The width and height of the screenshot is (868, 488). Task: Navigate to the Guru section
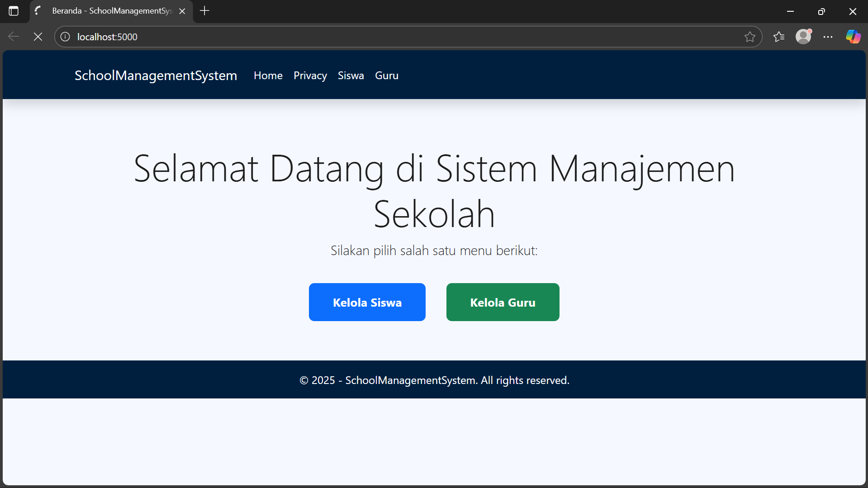386,76
